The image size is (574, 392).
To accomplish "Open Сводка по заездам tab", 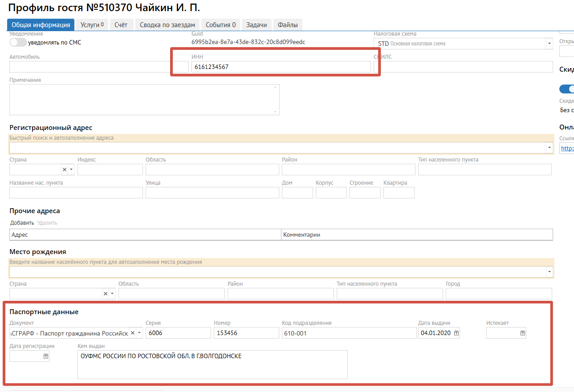I will click(167, 25).
